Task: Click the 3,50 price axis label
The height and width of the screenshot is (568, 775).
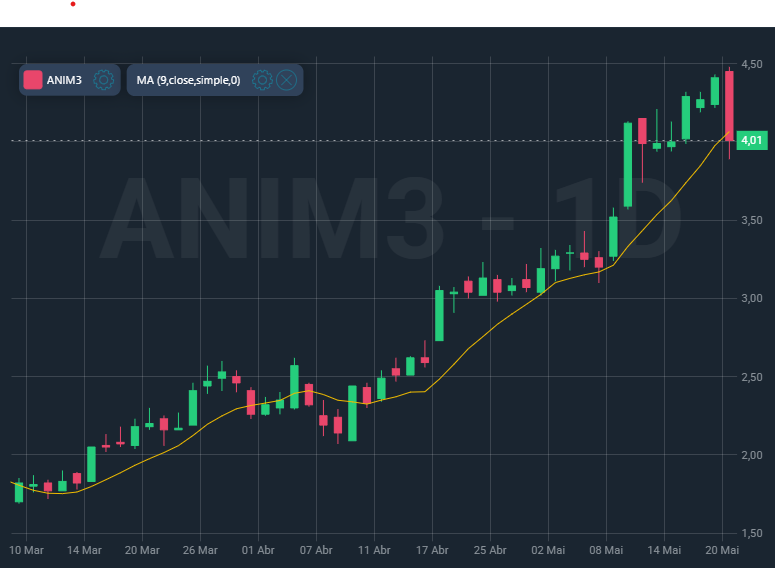Action: point(751,220)
